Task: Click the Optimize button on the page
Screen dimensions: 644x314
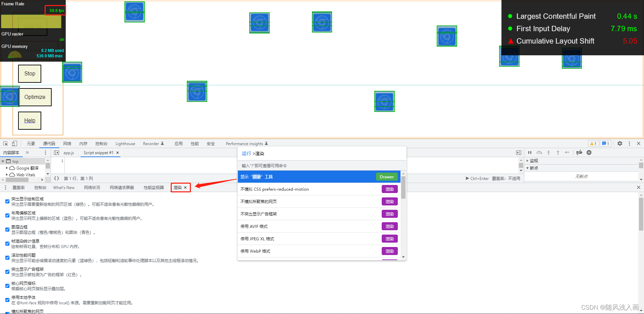Action: tap(35, 97)
